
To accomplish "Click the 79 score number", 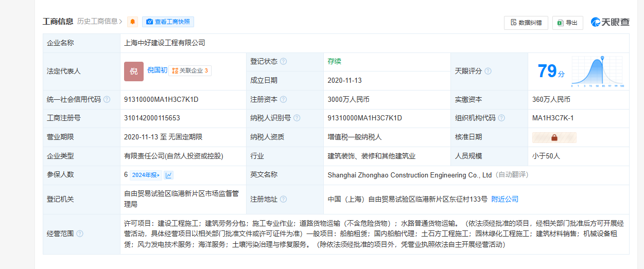I will pyautogui.click(x=547, y=71).
